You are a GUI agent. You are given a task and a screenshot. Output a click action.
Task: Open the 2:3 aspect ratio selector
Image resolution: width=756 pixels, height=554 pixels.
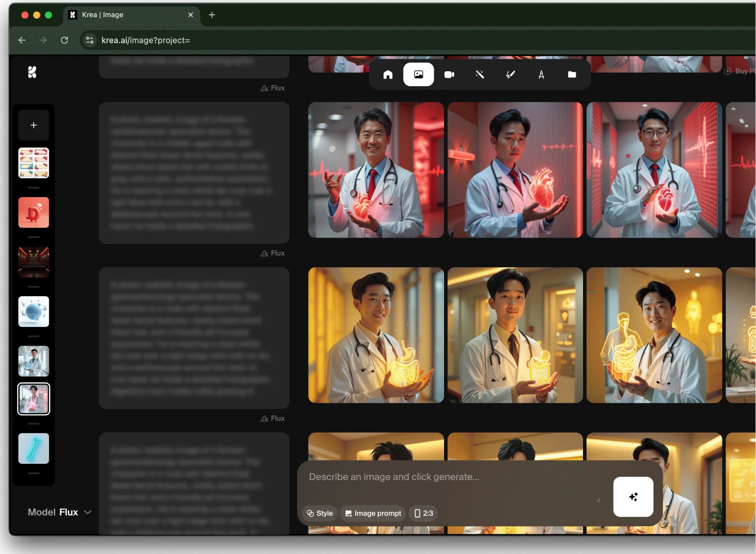click(x=424, y=513)
